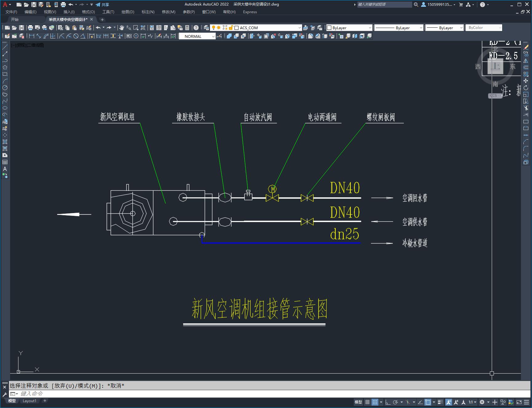Open the 文件(F) menu

click(11, 12)
